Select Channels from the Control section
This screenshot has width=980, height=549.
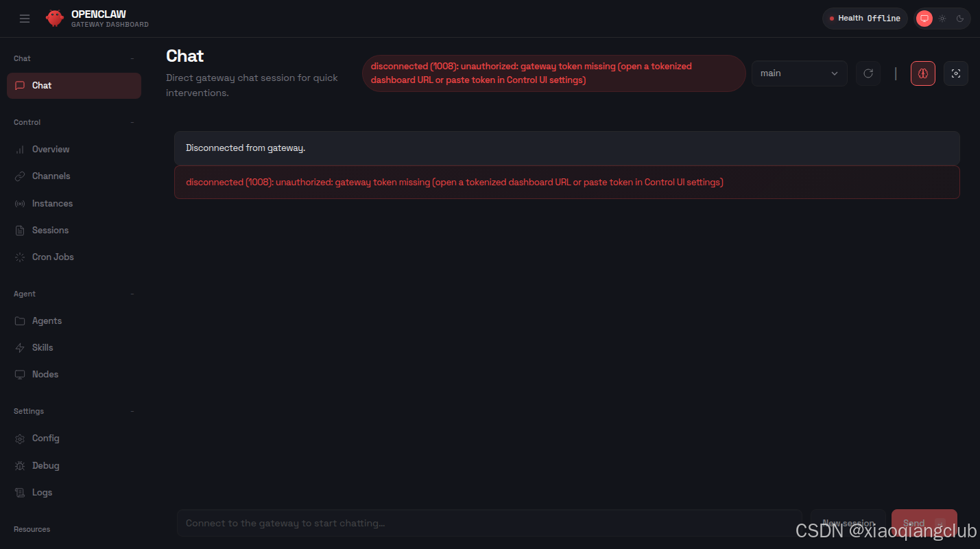[51, 176]
